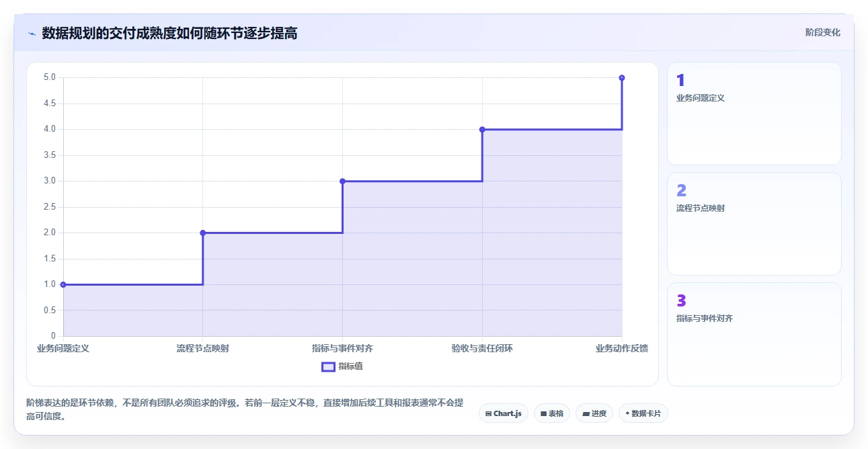Click x-axis label 指标与事件对齐
The width and height of the screenshot is (868, 449).
342,348
